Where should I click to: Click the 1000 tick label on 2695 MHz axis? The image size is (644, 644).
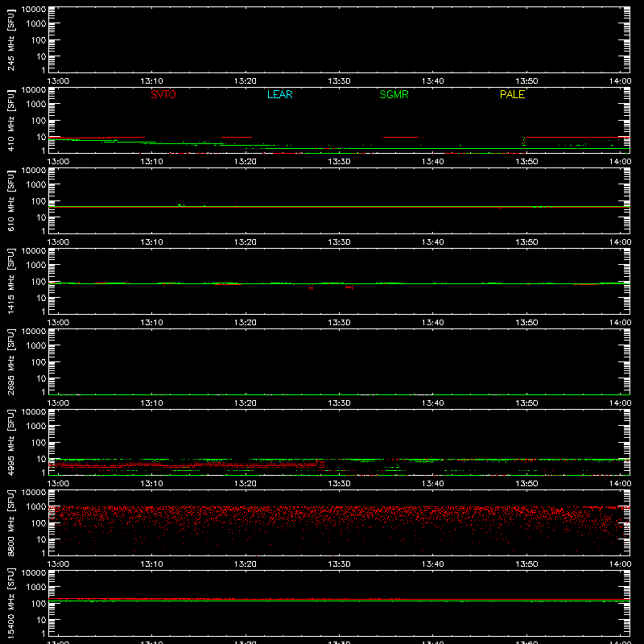[x=36, y=346]
